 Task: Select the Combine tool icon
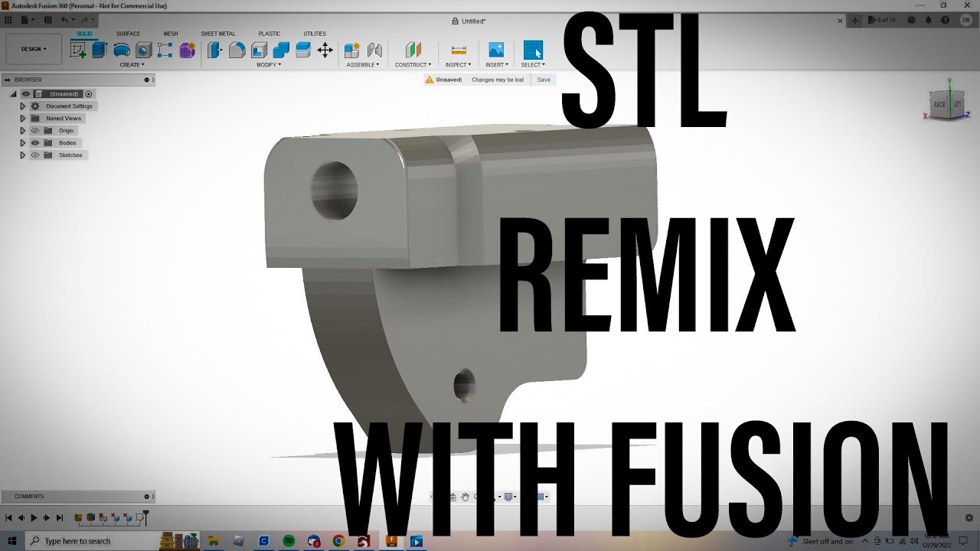(x=281, y=51)
